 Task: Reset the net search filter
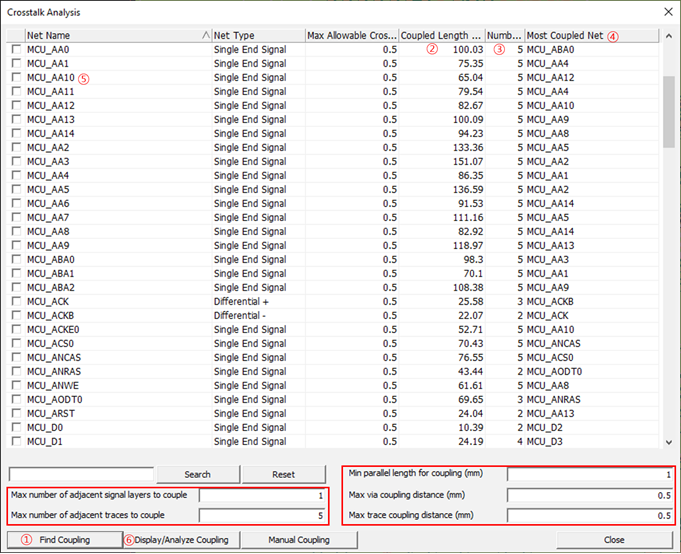283,474
